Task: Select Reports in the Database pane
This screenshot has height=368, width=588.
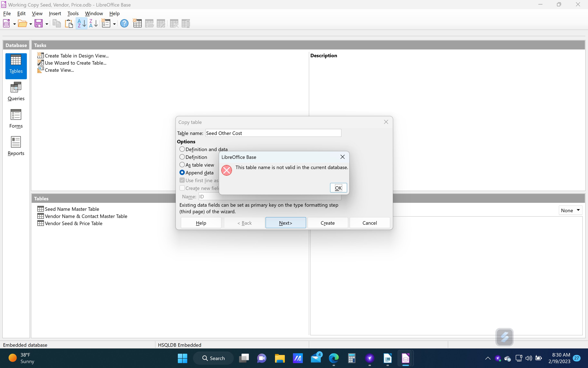Action: 16,146
